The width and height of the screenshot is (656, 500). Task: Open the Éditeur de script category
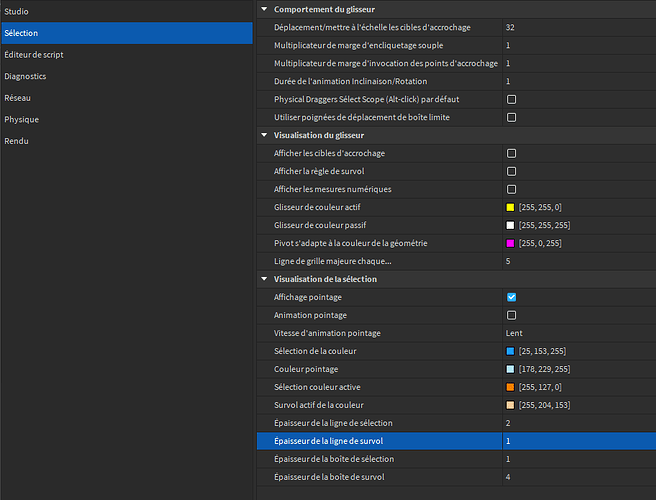34,55
